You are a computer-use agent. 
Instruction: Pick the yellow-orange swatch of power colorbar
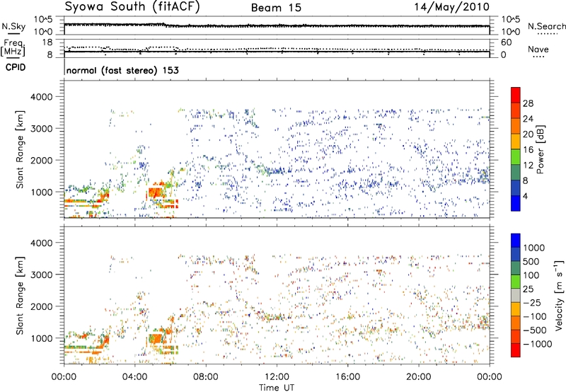(516, 141)
